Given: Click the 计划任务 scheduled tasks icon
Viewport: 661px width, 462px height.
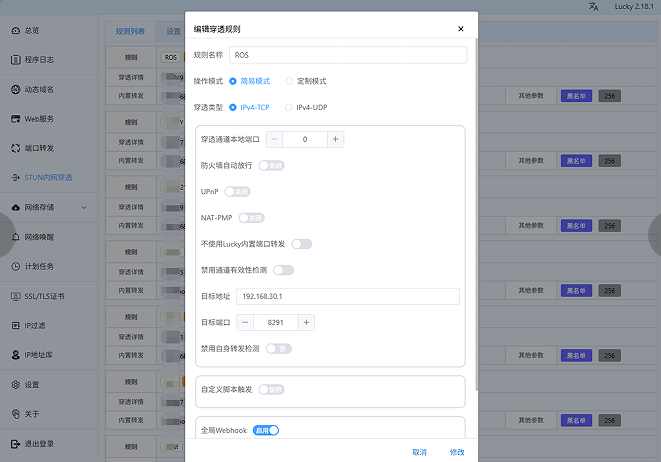Looking at the screenshot, I should click(x=15, y=267).
